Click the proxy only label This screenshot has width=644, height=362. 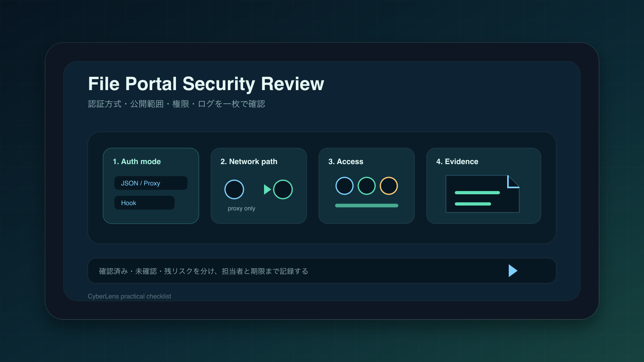pos(242,208)
